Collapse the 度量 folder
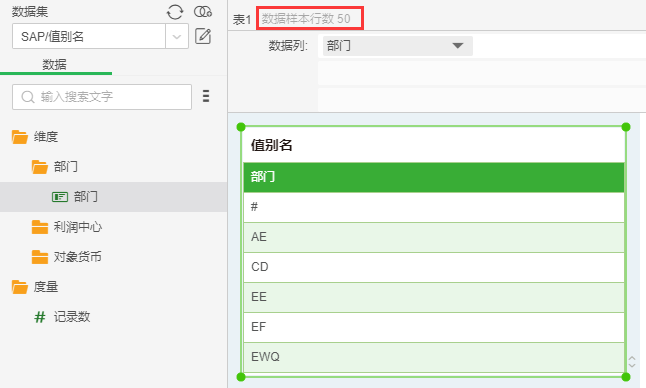 [x=46, y=287]
